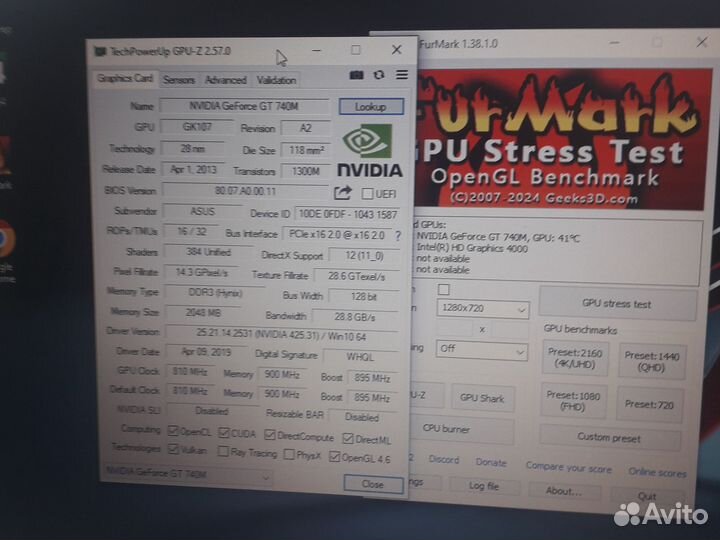Image resolution: width=720 pixels, height=540 pixels.
Task: Toggle the Ray Tracing checkbox
Action: point(223,451)
